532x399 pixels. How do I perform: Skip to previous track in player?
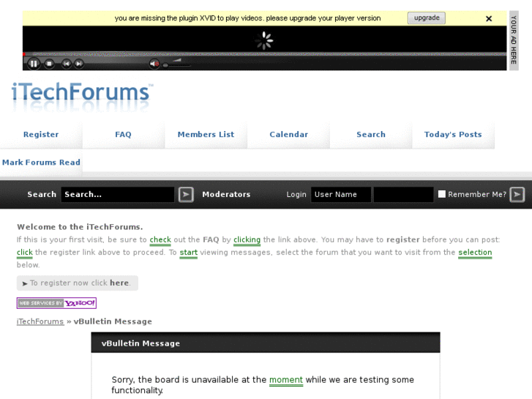click(66, 64)
